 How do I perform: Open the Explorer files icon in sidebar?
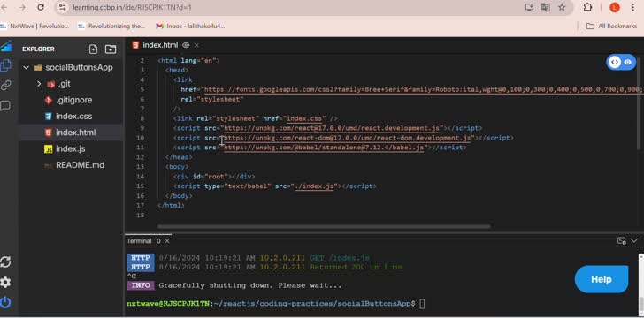coord(5,64)
